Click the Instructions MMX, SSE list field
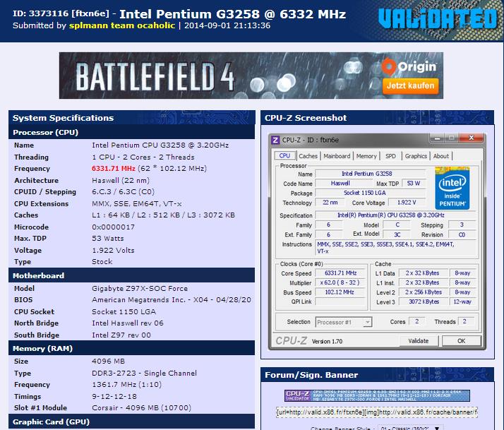504x430 pixels. point(396,248)
